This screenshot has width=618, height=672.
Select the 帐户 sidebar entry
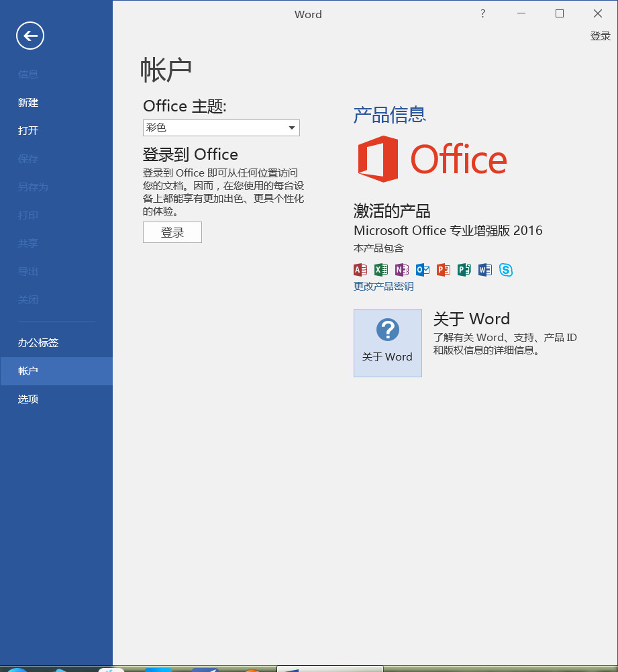(x=28, y=371)
